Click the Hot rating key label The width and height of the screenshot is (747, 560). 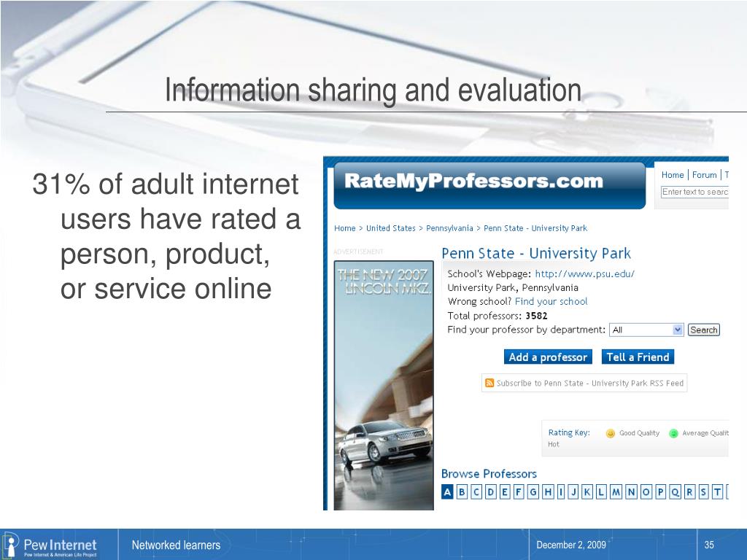(553, 444)
